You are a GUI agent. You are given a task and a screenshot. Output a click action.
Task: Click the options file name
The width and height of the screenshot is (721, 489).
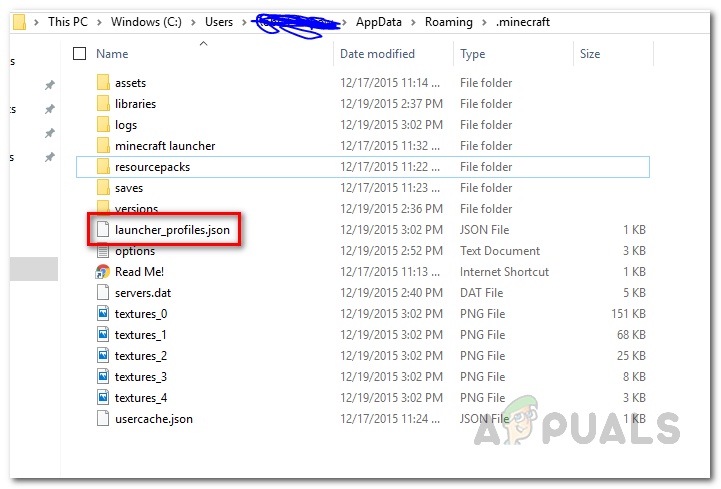coord(135,251)
